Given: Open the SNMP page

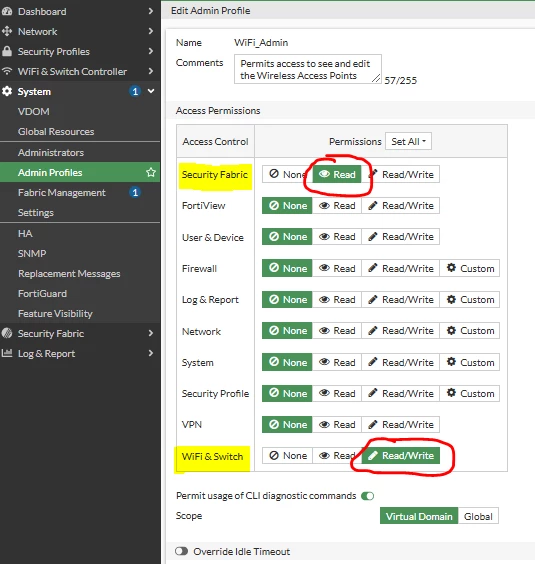Looking at the screenshot, I should [32, 254].
